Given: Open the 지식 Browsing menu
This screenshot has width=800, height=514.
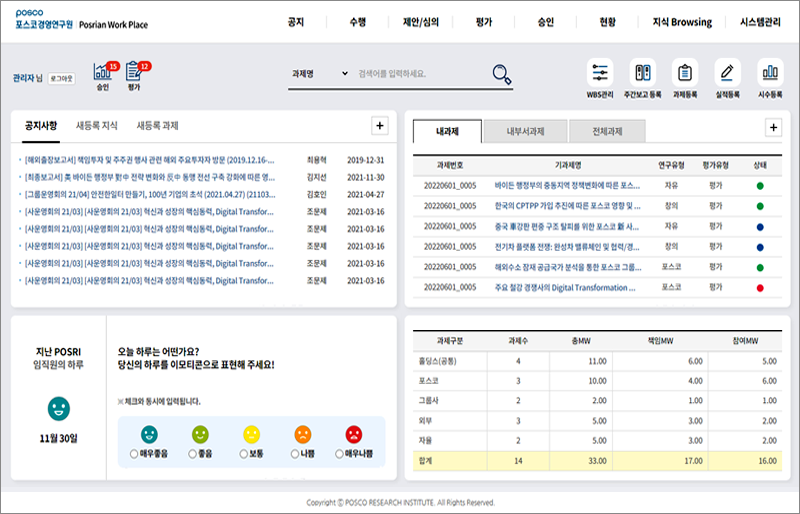Looking at the screenshot, I should coord(682,22).
